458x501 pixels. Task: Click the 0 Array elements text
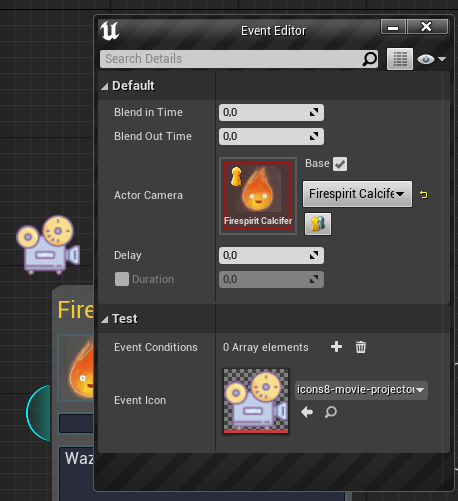(x=266, y=347)
